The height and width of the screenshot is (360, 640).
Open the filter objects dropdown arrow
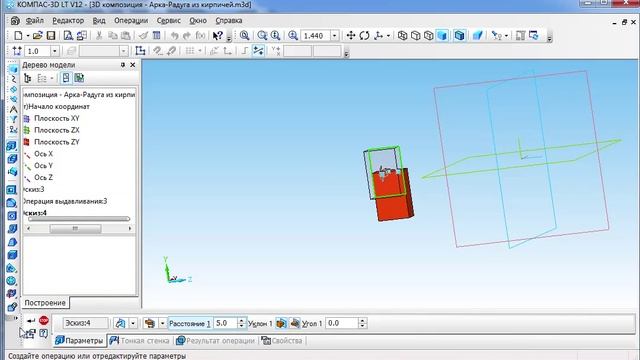point(506,36)
